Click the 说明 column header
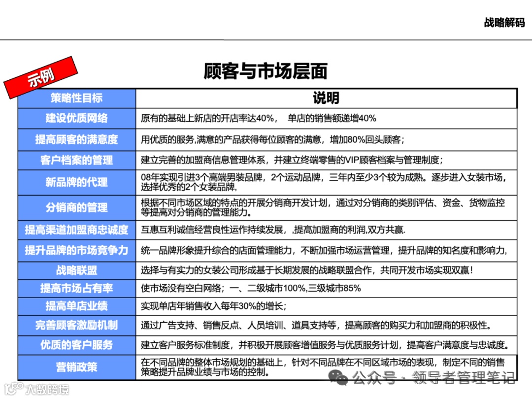Viewport: 532px width, 399px height. 326,98
